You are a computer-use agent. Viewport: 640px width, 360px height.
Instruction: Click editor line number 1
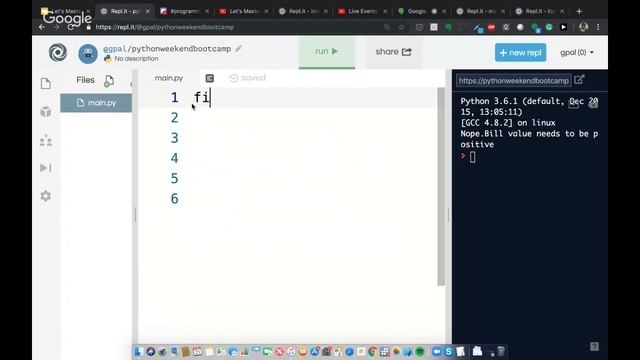click(175, 98)
